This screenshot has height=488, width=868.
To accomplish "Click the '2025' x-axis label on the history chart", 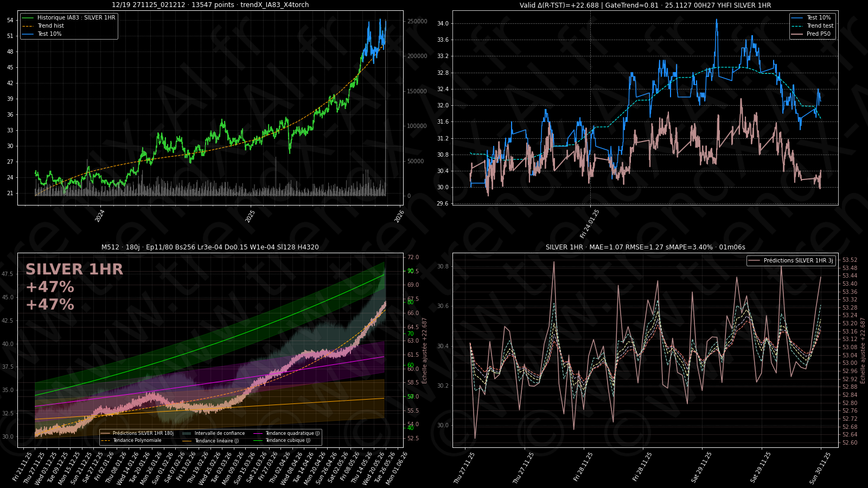I will pyautogui.click(x=250, y=216).
